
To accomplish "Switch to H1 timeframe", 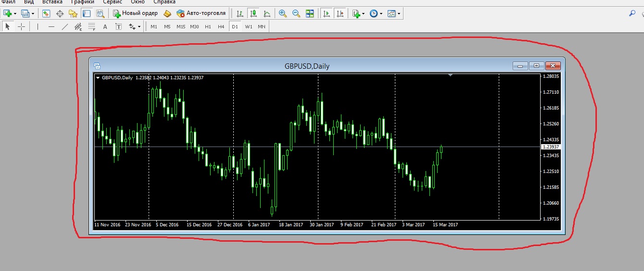I will pos(208,27).
